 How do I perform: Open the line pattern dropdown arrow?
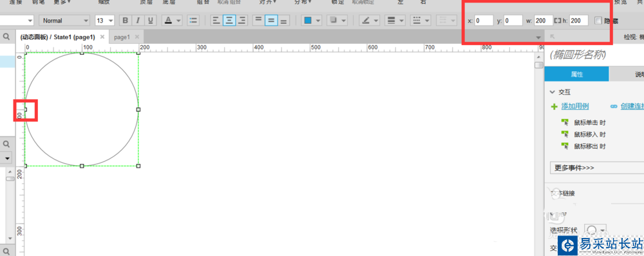427,21
